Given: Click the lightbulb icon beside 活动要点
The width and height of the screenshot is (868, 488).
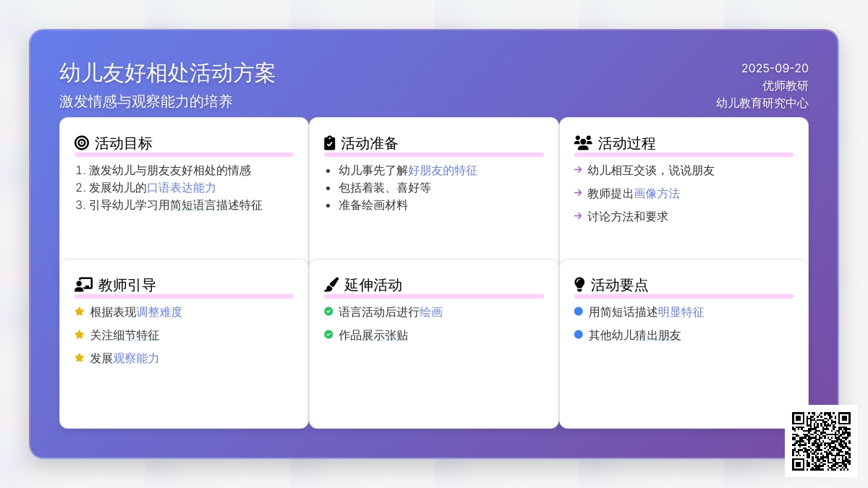Looking at the screenshot, I should coord(579,285).
